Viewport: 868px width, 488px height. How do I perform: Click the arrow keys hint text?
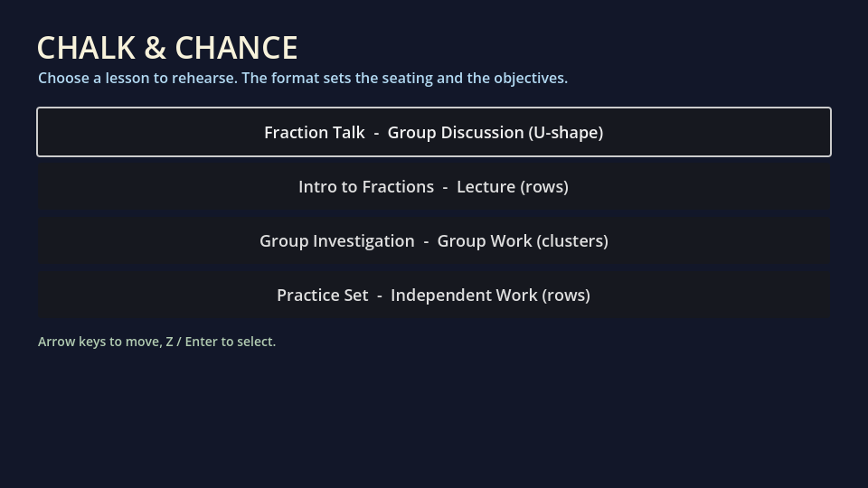tap(156, 342)
